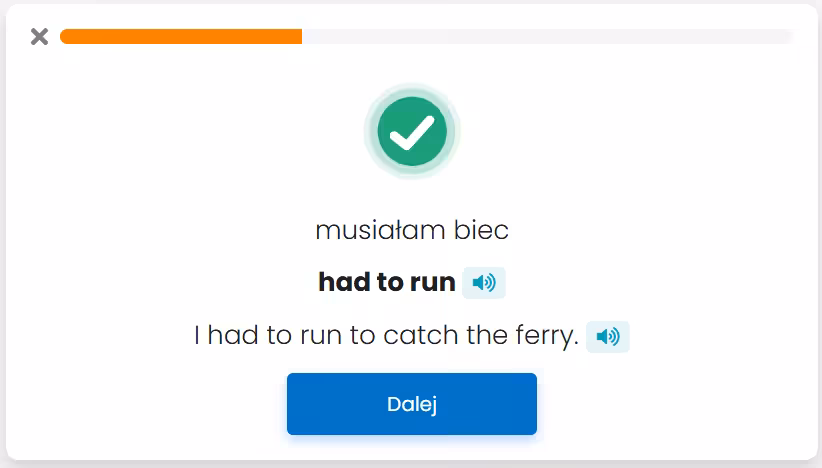
Task: Click the Polish phrase "musiałam biec"
Action: 412,231
